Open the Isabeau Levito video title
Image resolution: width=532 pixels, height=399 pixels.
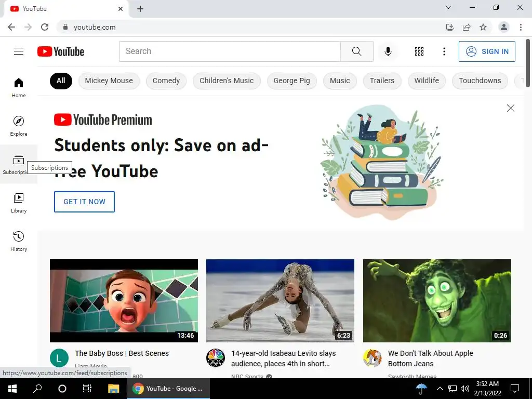coord(284,358)
